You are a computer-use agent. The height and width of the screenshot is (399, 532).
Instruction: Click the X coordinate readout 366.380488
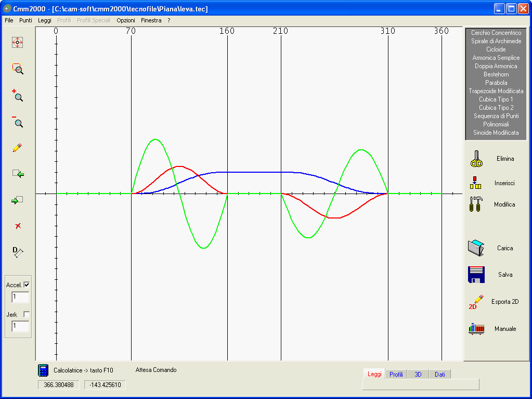59,385
